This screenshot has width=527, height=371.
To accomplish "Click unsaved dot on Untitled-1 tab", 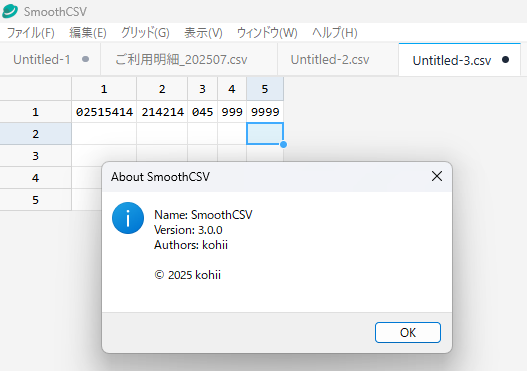I will pyautogui.click(x=85, y=59).
